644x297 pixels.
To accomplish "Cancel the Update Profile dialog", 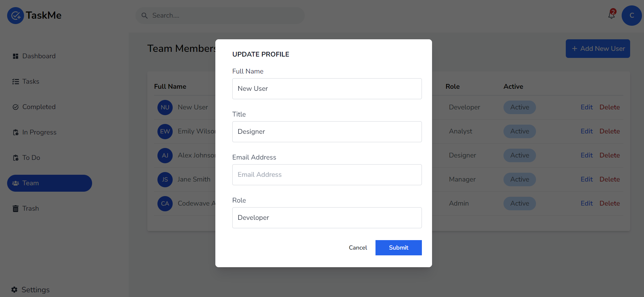I will 358,248.
